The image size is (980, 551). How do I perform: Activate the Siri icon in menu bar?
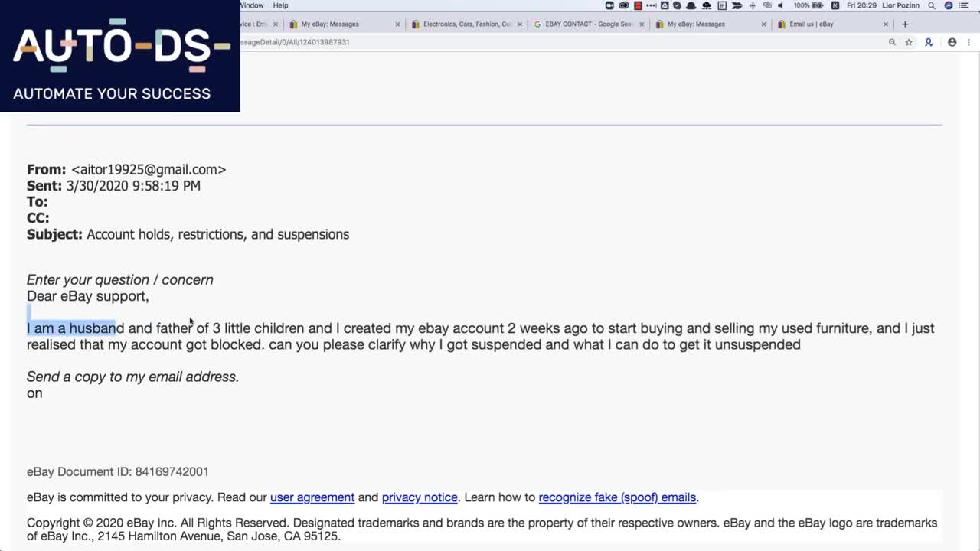coord(949,5)
